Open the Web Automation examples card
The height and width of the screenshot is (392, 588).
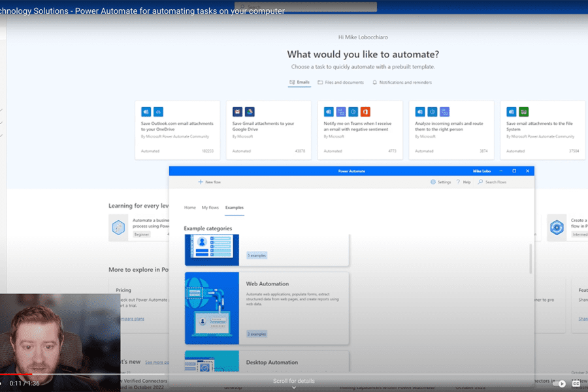pos(267,308)
